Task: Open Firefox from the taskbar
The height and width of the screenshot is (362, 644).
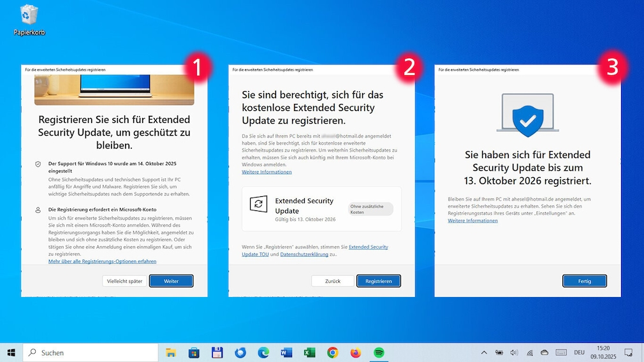Action: click(355, 352)
